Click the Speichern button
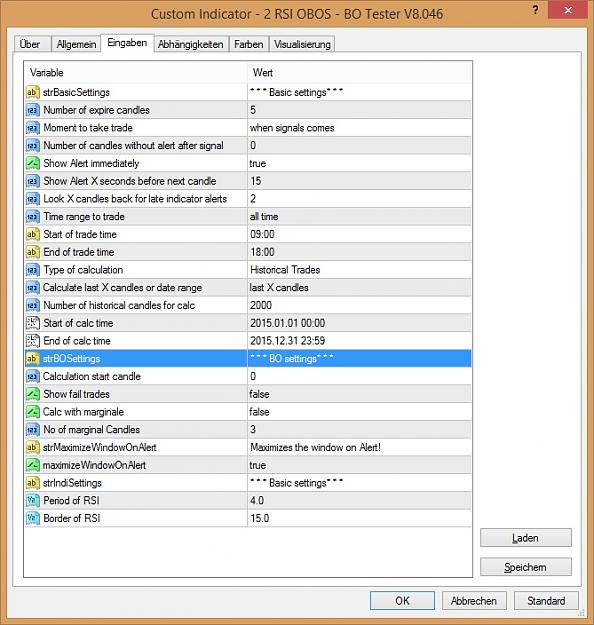This screenshot has width=594, height=625. click(525, 567)
